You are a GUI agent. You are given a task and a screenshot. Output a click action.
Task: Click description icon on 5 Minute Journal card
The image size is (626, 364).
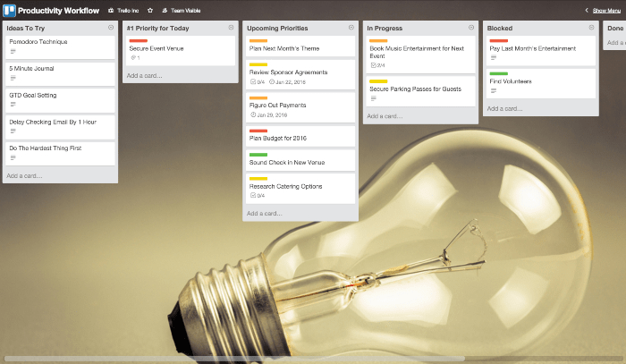(x=13, y=78)
